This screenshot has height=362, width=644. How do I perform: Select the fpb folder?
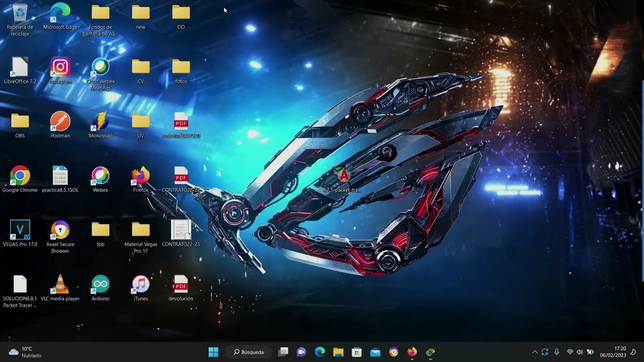[101, 233]
